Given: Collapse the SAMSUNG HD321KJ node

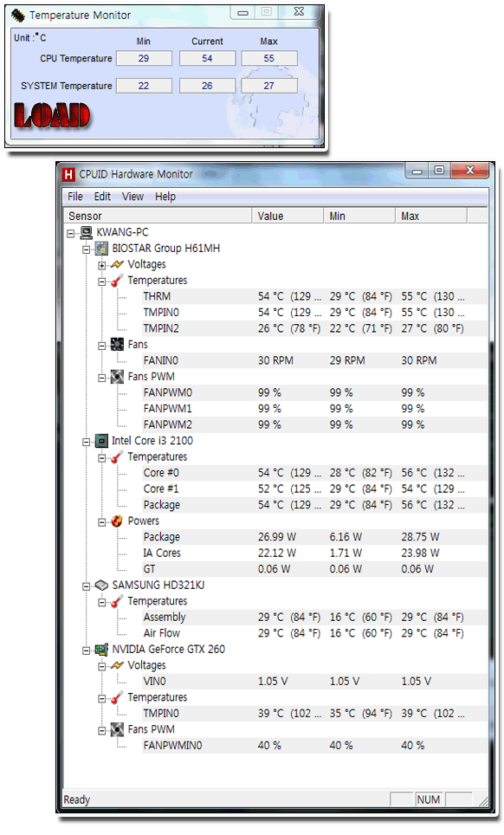Looking at the screenshot, I should point(87,586).
